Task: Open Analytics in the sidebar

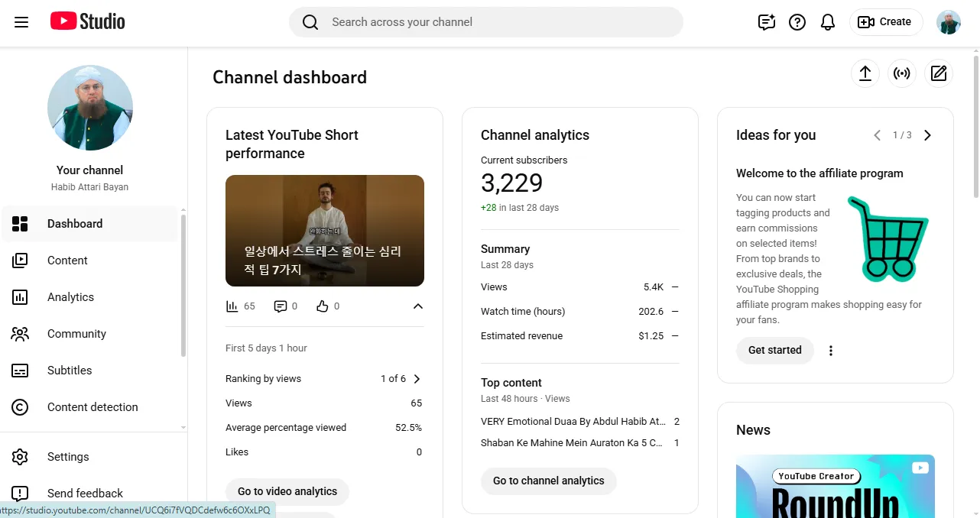Action: [89, 297]
